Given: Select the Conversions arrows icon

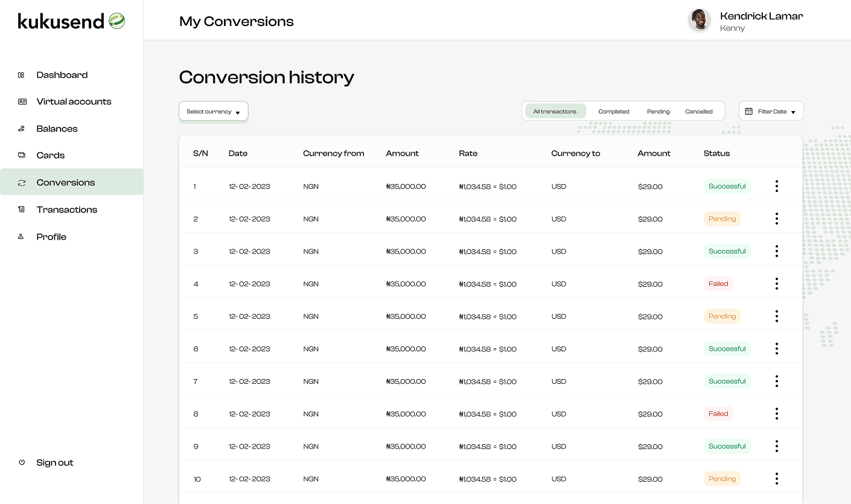Looking at the screenshot, I should [x=21, y=182].
